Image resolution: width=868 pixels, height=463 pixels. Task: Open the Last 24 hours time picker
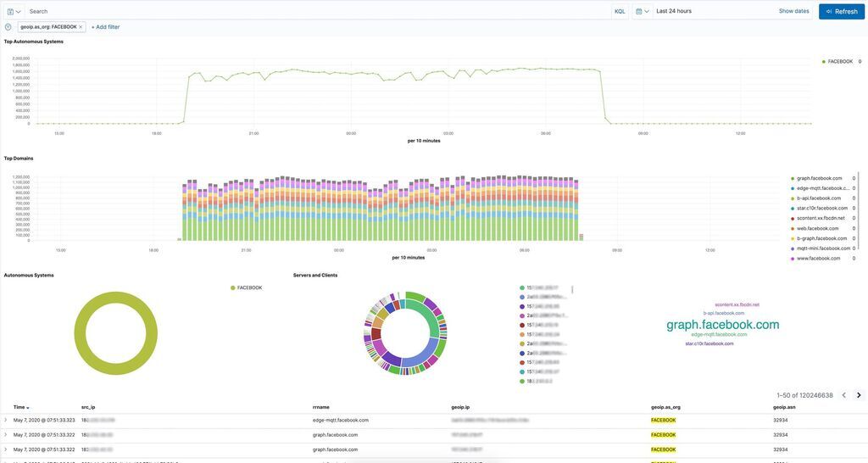point(674,11)
